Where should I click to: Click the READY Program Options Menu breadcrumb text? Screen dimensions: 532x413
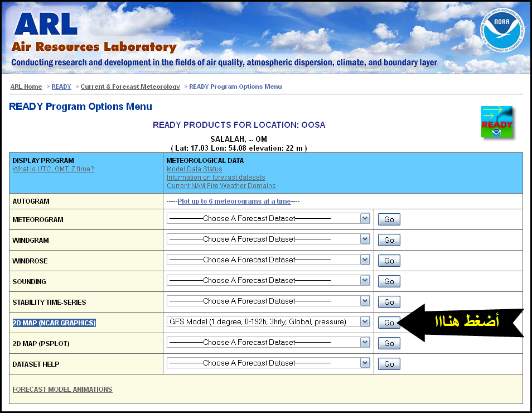[235, 87]
